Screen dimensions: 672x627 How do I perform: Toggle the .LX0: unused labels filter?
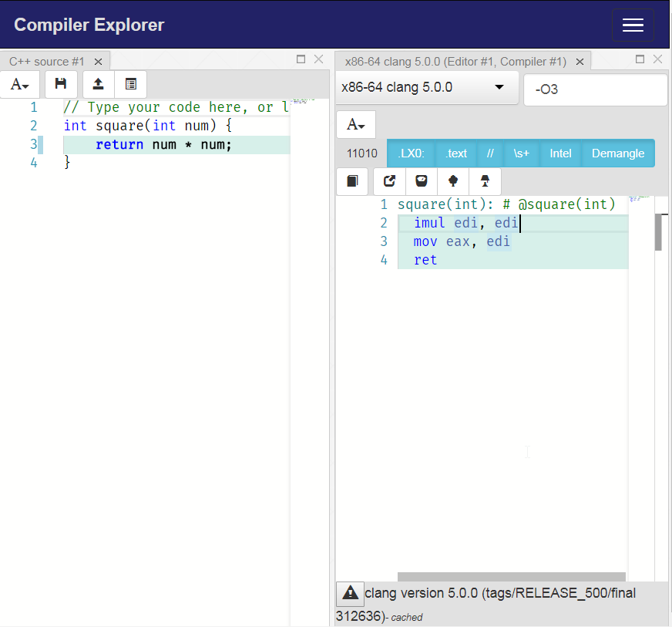click(x=411, y=153)
